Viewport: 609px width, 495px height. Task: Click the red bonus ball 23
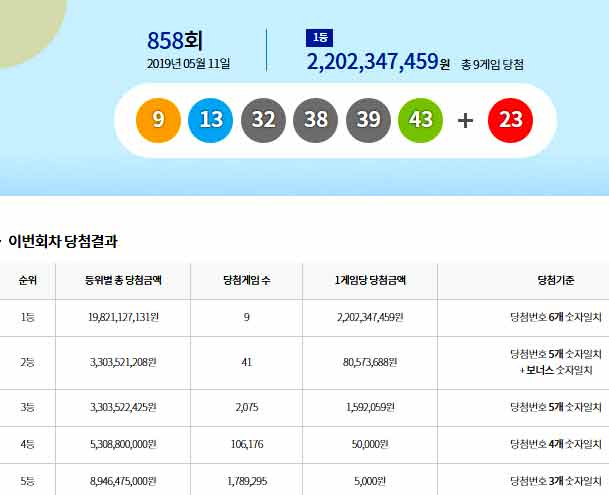510,120
